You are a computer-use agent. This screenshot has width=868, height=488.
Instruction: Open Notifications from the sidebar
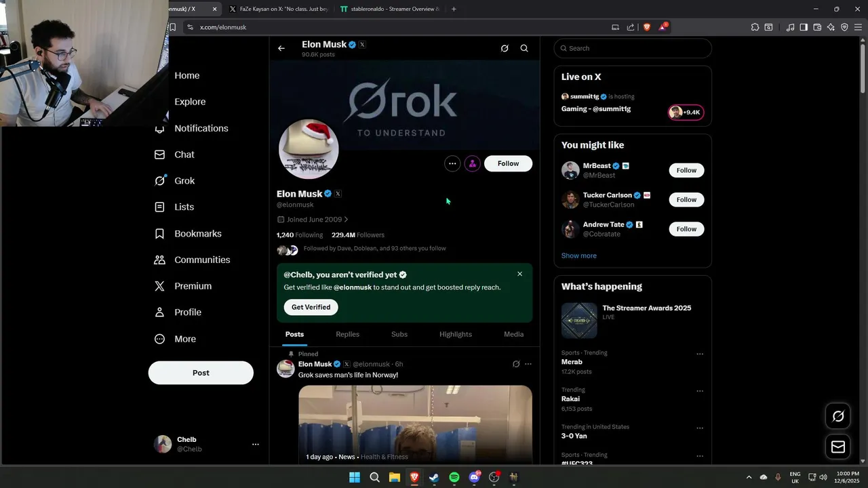point(201,128)
